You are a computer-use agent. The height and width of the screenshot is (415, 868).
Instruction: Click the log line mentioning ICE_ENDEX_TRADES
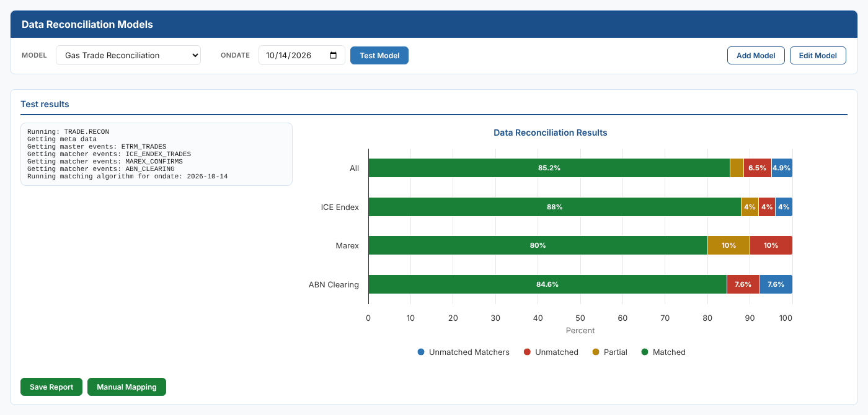pyautogui.click(x=109, y=154)
